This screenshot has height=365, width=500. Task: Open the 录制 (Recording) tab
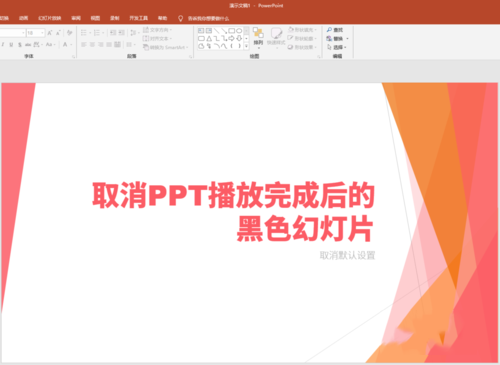[x=115, y=18]
